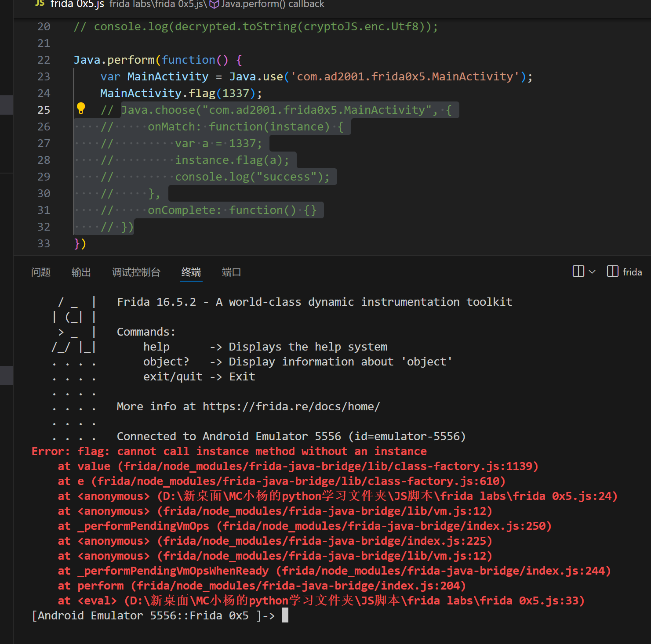Click line number 33 in the gutter

pyautogui.click(x=44, y=244)
